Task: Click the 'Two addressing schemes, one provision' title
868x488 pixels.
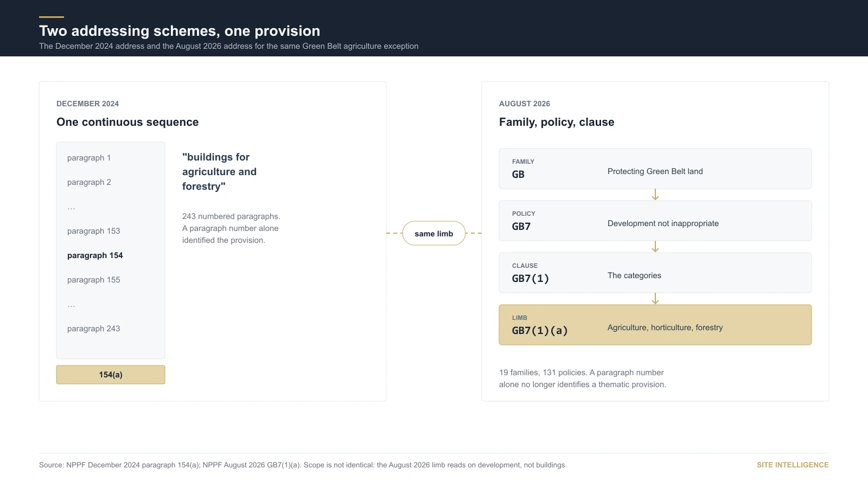Action: click(x=180, y=31)
